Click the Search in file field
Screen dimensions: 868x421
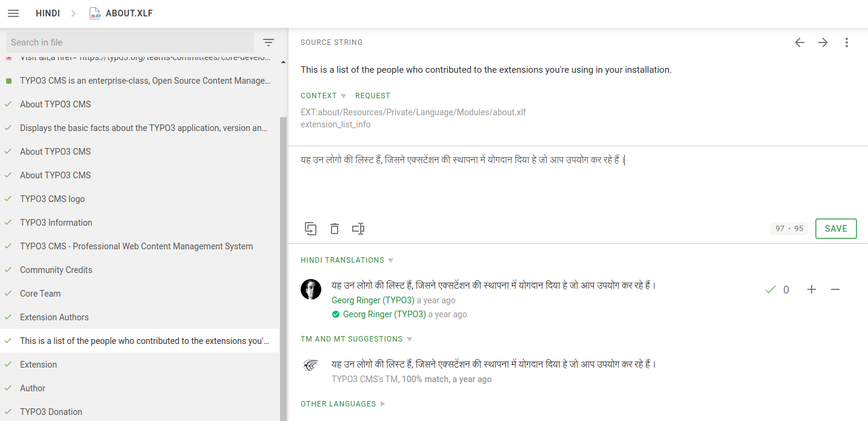coord(130,42)
